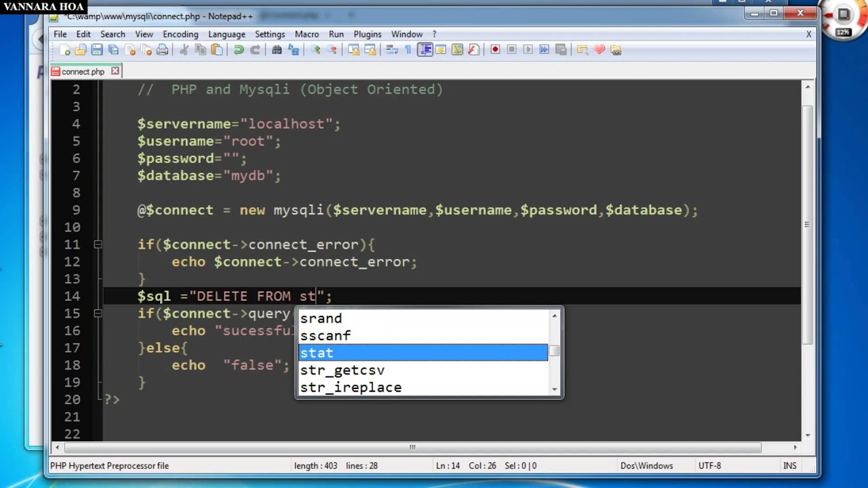This screenshot has width=868, height=488.
Task: Click Save Recorded Macro icon
Action: (x=560, y=49)
